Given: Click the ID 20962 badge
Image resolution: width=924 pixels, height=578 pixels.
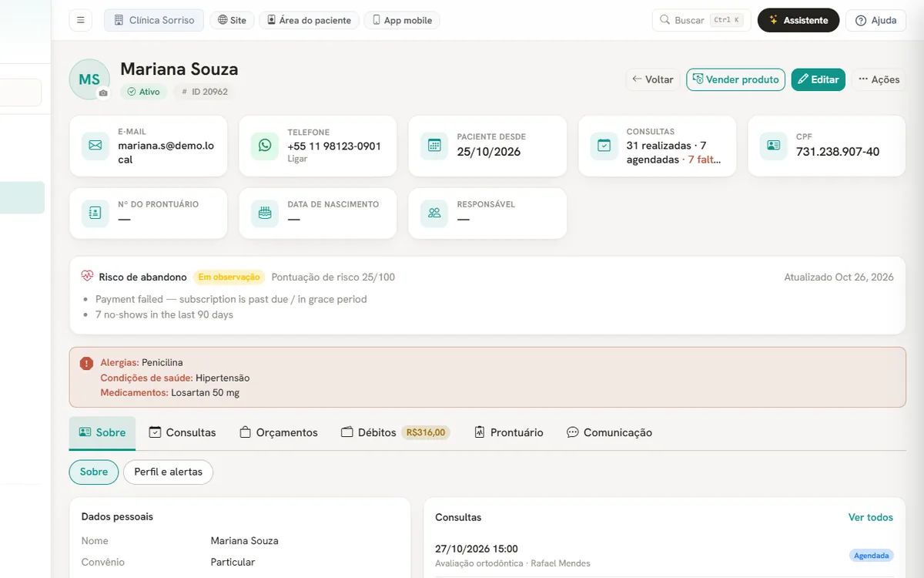Looking at the screenshot, I should click(x=204, y=92).
